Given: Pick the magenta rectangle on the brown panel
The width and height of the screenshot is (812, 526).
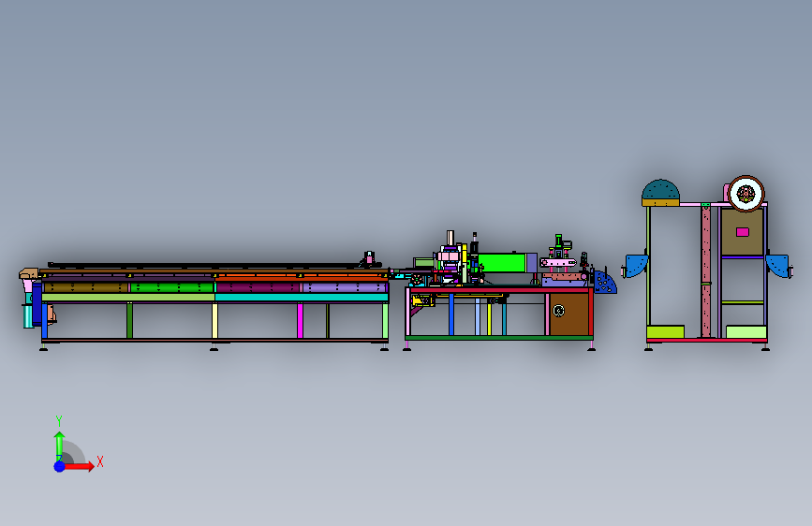Looking at the screenshot, I should point(742,232).
